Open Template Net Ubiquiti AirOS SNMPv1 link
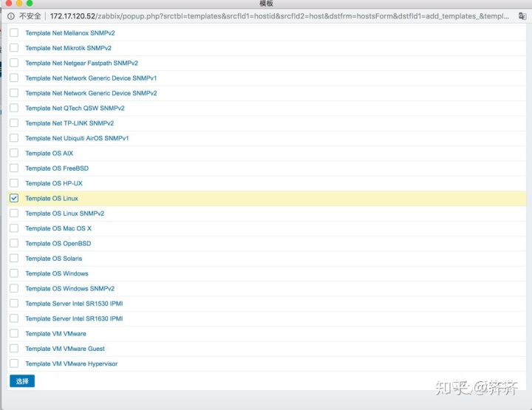 [x=77, y=138]
